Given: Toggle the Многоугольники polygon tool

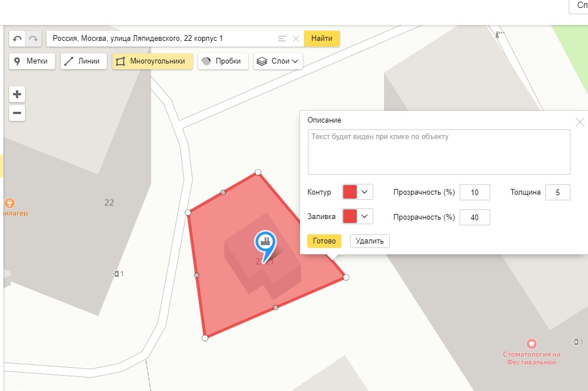Looking at the screenshot, I should (x=152, y=61).
